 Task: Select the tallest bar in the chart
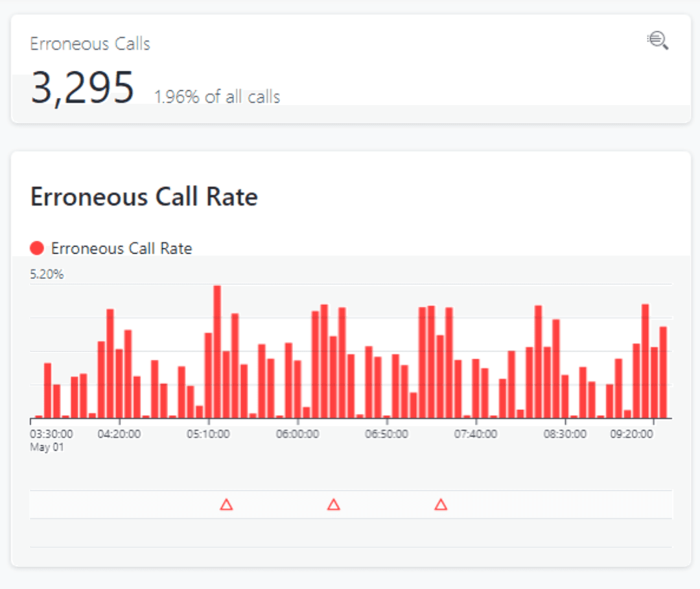point(217,351)
